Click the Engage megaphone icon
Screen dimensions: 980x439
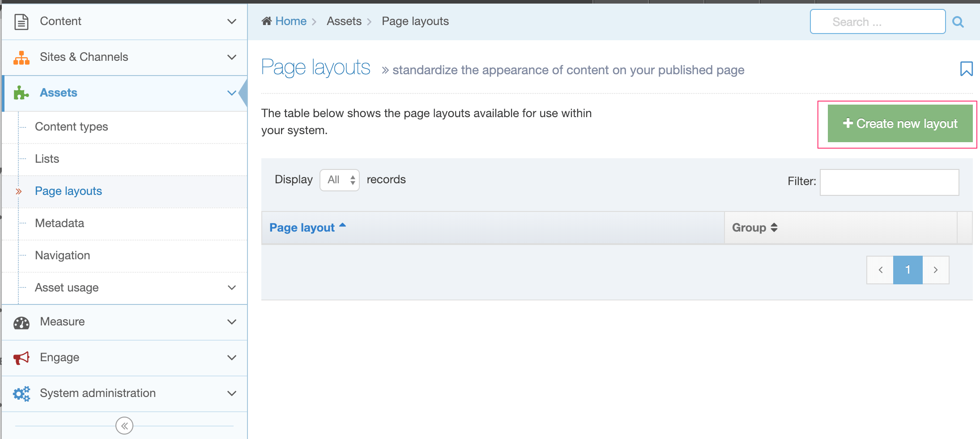pos(21,358)
